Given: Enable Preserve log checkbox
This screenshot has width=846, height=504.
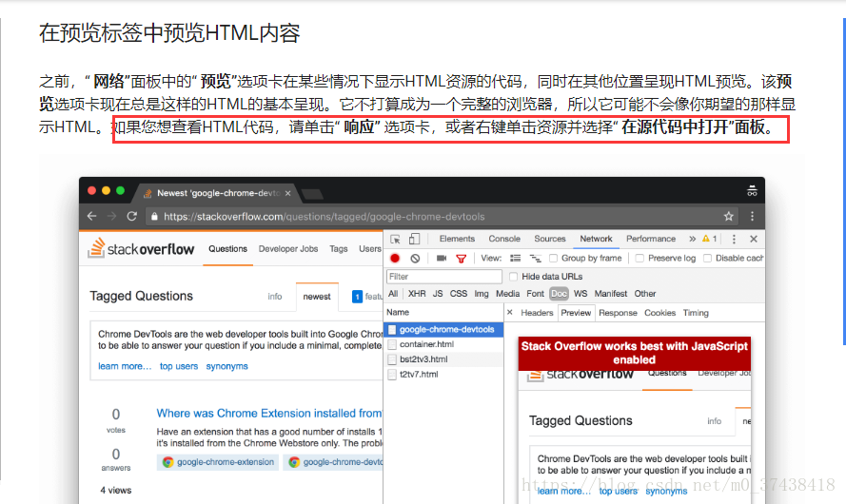Looking at the screenshot, I should point(639,259).
